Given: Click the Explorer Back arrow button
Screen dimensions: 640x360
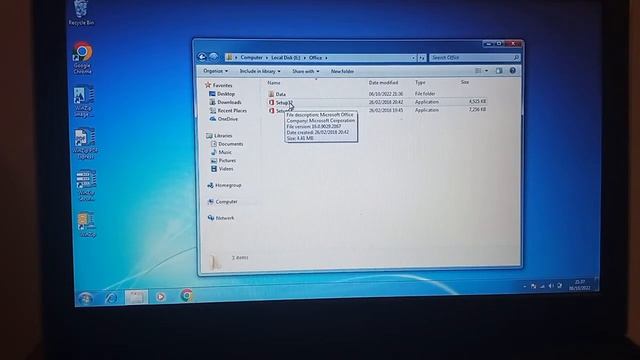Looking at the screenshot, I should click(202, 57).
